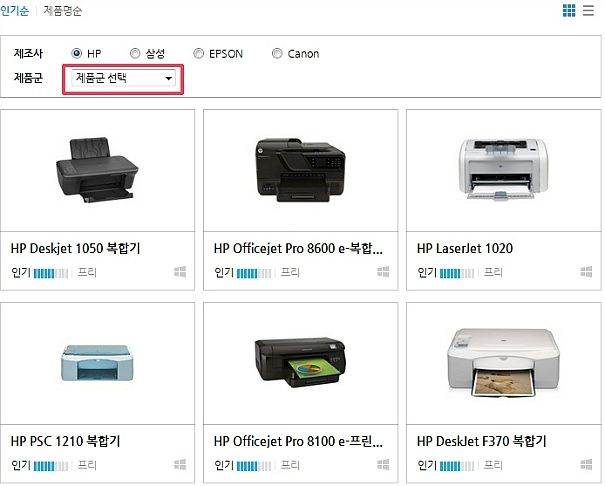The width and height of the screenshot is (605, 486).
Task: Click 제조사 label
Action: point(28,53)
